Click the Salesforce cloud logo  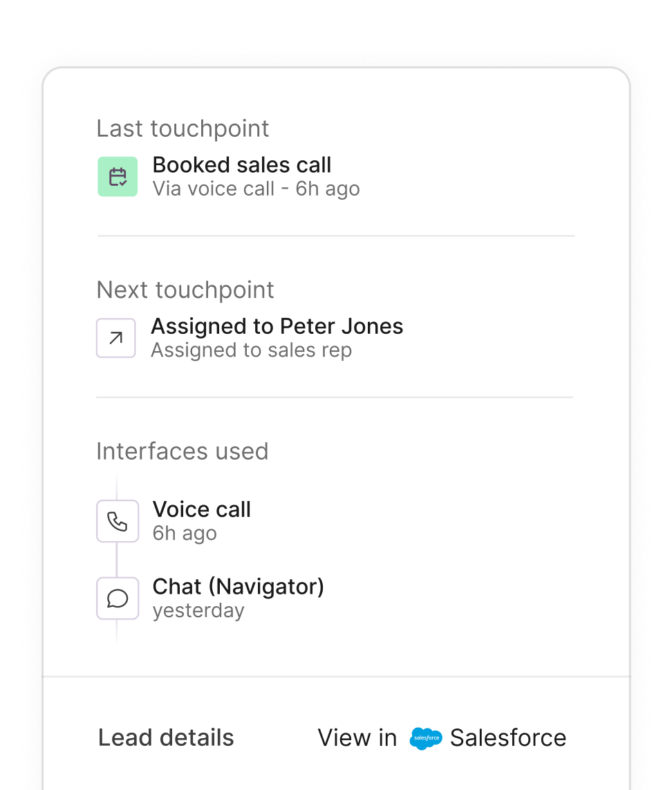pos(425,738)
